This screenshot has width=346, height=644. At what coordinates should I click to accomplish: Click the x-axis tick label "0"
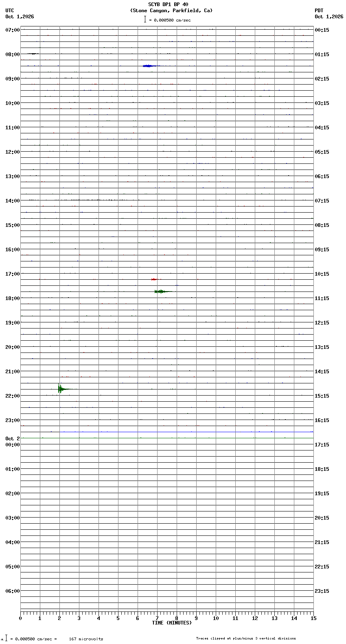[x=20, y=618]
